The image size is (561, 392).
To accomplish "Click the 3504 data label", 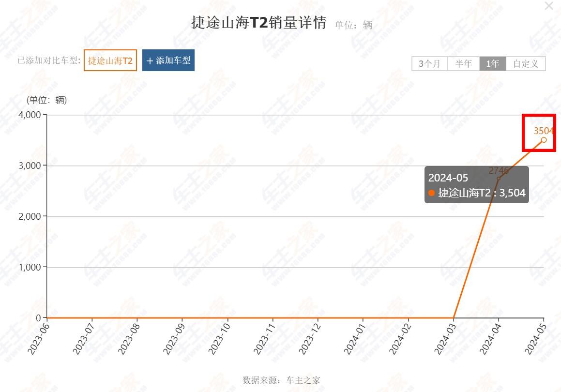I will pyautogui.click(x=544, y=131).
